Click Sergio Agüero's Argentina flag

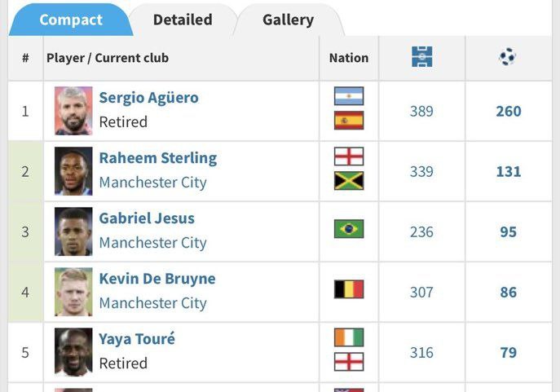(x=349, y=97)
